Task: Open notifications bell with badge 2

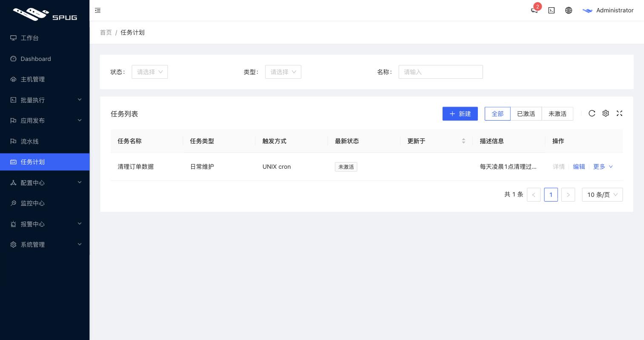Action: click(x=534, y=10)
